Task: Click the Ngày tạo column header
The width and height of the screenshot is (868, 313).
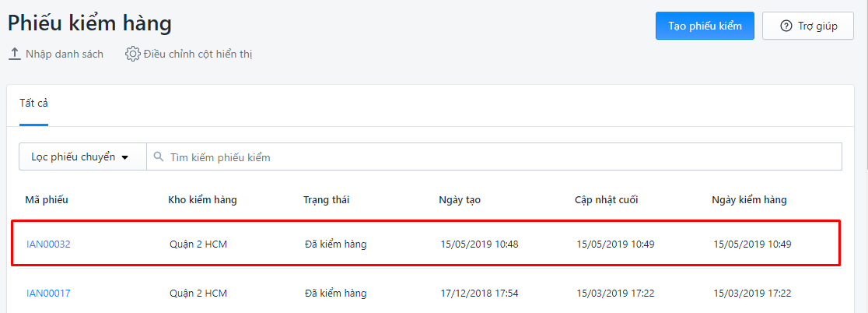Action: [x=460, y=200]
